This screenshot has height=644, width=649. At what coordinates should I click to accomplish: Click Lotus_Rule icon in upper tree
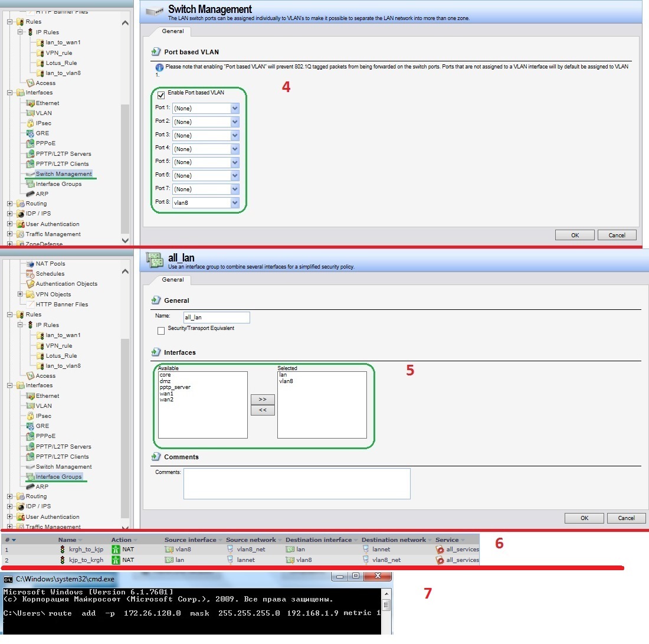point(40,63)
